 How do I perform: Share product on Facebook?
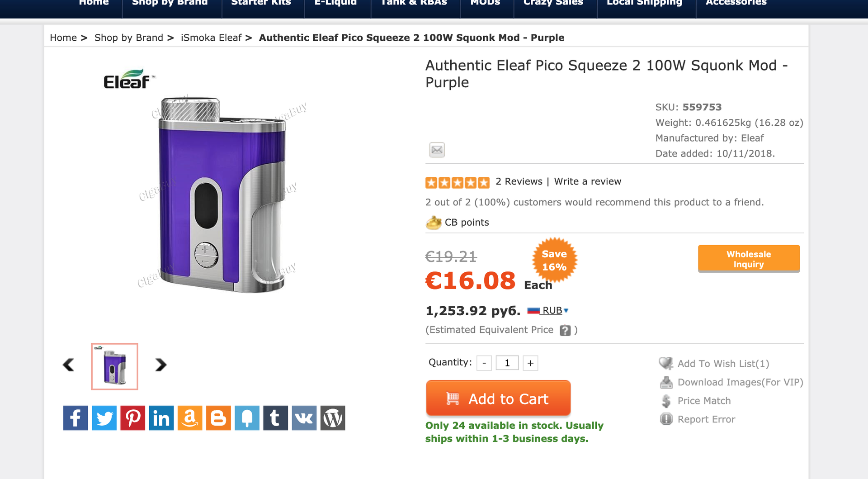[x=75, y=418]
